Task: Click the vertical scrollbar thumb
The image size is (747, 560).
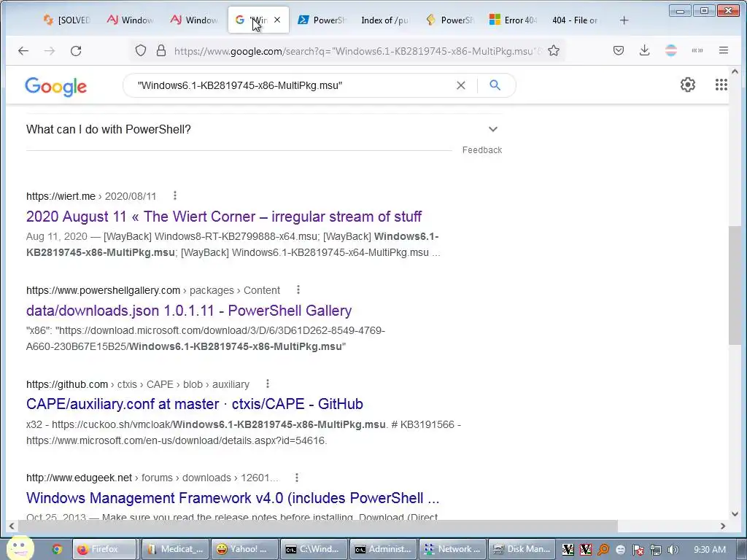Action: pyautogui.click(x=735, y=285)
